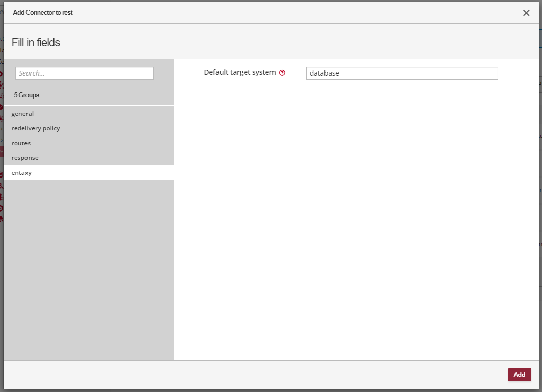Select the general group
The height and width of the screenshot is (392, 542).
click(x=22, y=114)
